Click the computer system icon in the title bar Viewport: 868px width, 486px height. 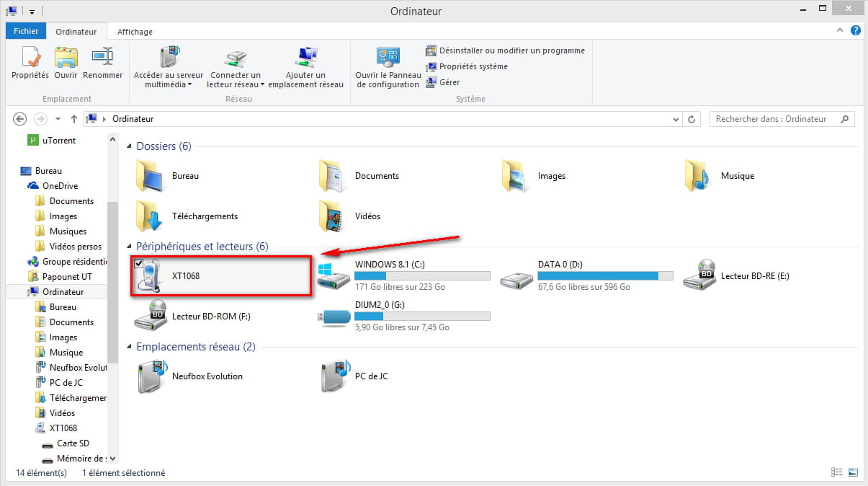coord(12,12)
